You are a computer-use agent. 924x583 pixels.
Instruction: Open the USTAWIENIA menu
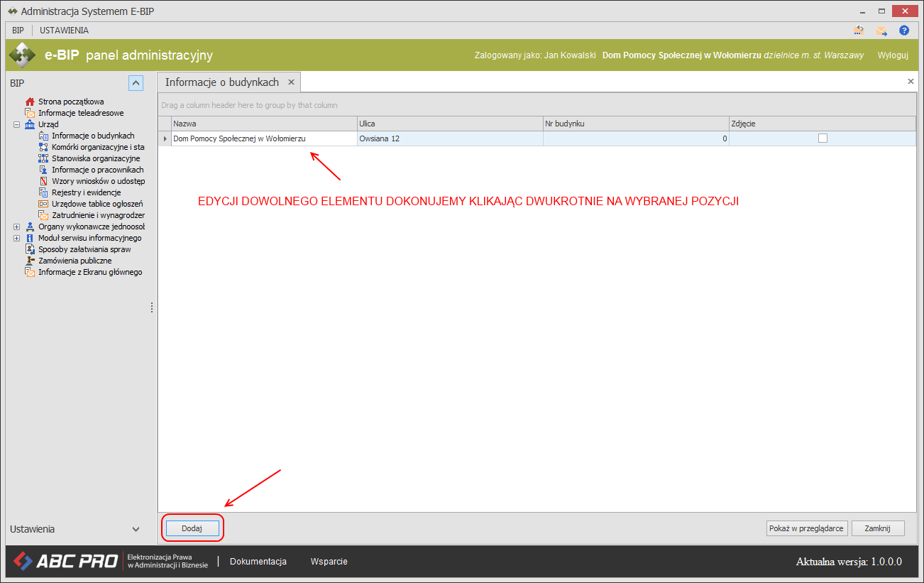tap(64, 31)
